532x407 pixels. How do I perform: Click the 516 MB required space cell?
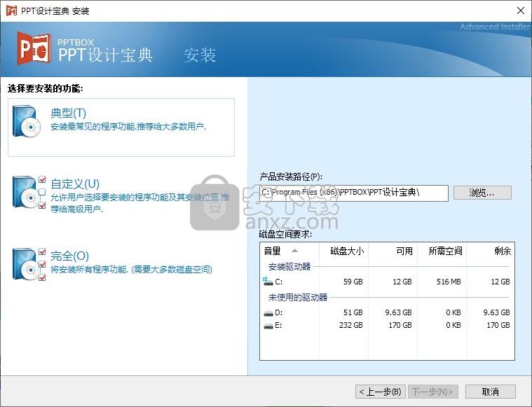click(x=449, y=282)
